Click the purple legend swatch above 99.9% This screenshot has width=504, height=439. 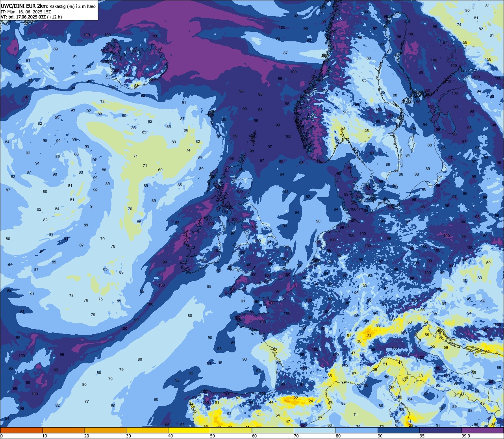(482, 430)
